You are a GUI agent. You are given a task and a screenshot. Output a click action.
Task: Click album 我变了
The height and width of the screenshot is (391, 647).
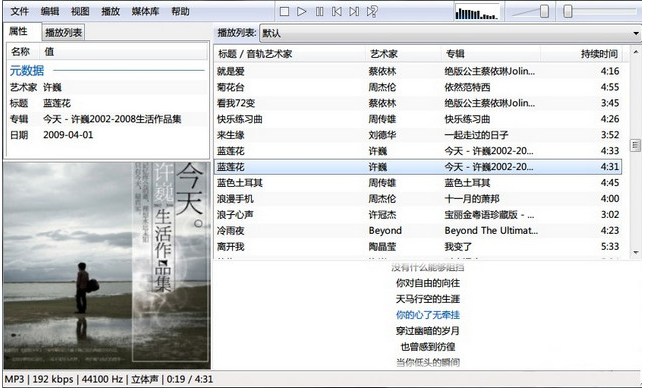pos(458,247)
